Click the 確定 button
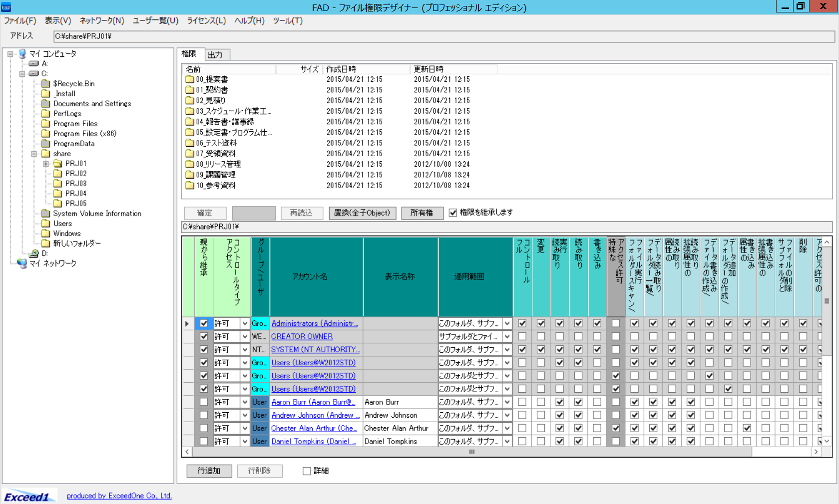The image size is (839, 504). (205, 213)
